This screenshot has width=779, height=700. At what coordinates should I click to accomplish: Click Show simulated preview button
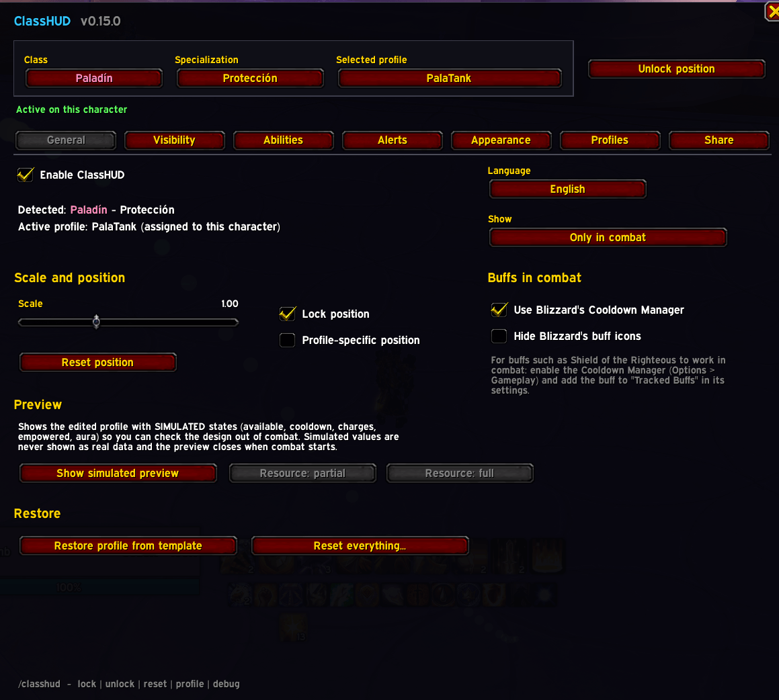(118, 473)
